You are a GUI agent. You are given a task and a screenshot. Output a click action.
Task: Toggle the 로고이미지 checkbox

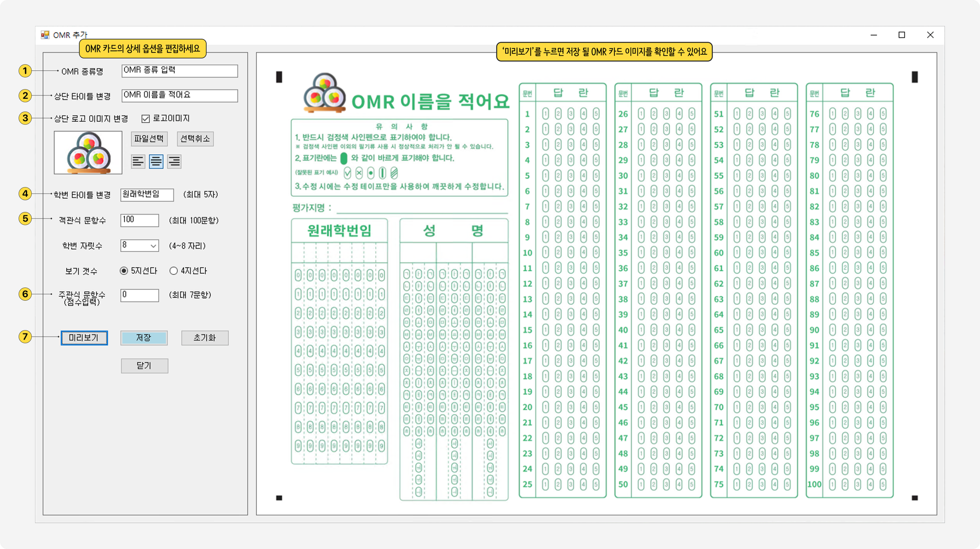tap(146, 119)
